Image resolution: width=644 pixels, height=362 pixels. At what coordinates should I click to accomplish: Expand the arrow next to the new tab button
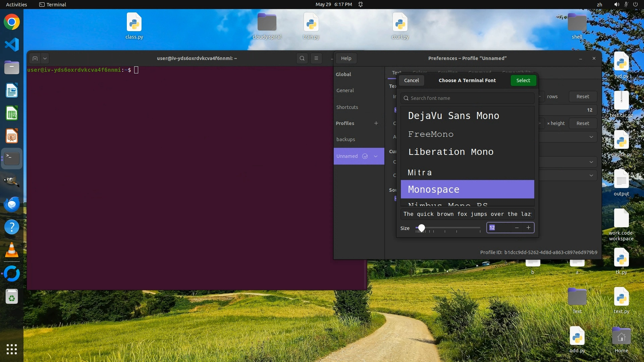45,58
